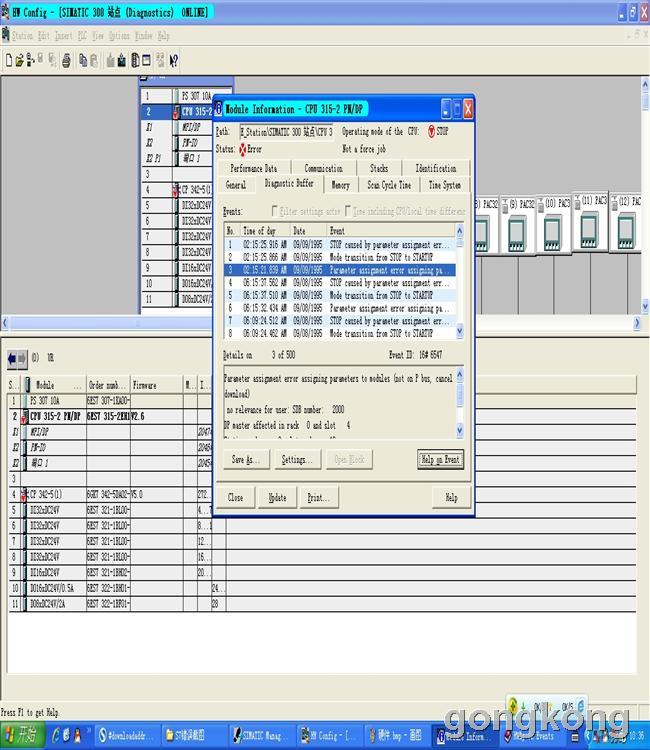
Task: Open the Windows Start button
Action: point(22,735)
